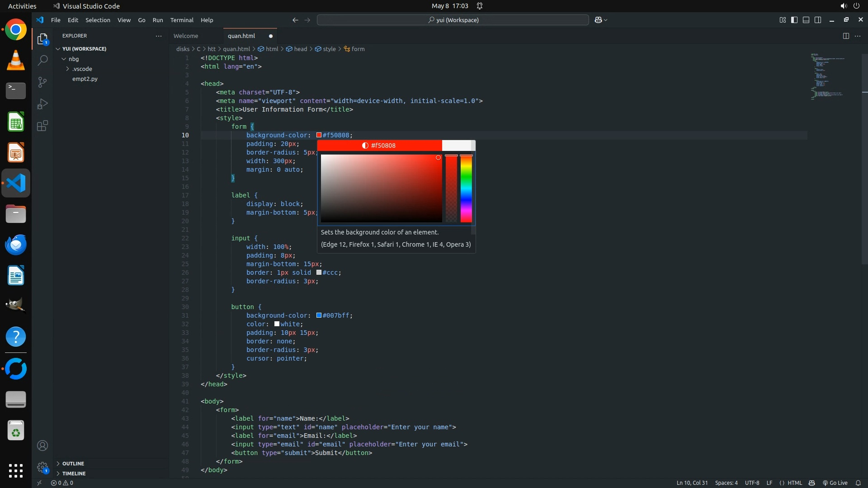The width and height of the screenshot is (868, 488).
Task: Open notifications bell in status bar
Action: [x=858, y=483]
